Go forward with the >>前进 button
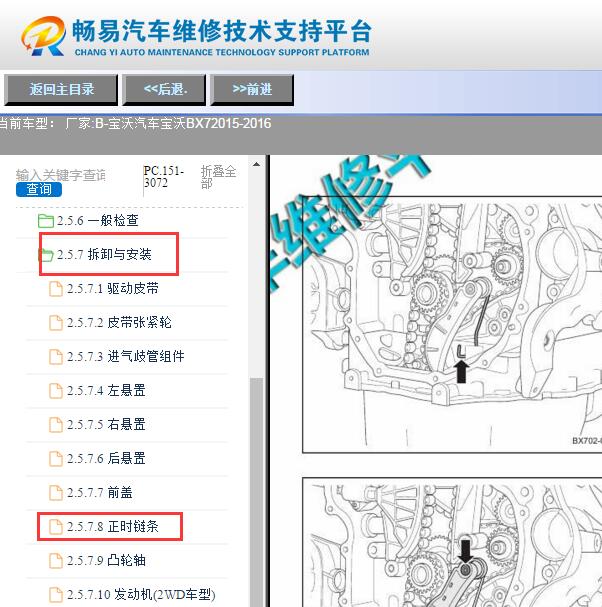Image resolution: width=602 pixels, height=607 pixels. 252,89
